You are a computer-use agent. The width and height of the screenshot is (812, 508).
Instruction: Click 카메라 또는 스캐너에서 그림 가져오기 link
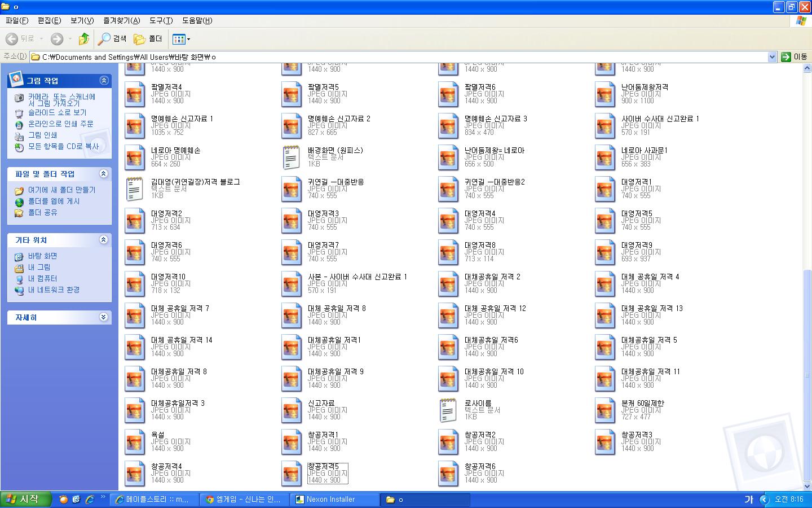point(62,100)
